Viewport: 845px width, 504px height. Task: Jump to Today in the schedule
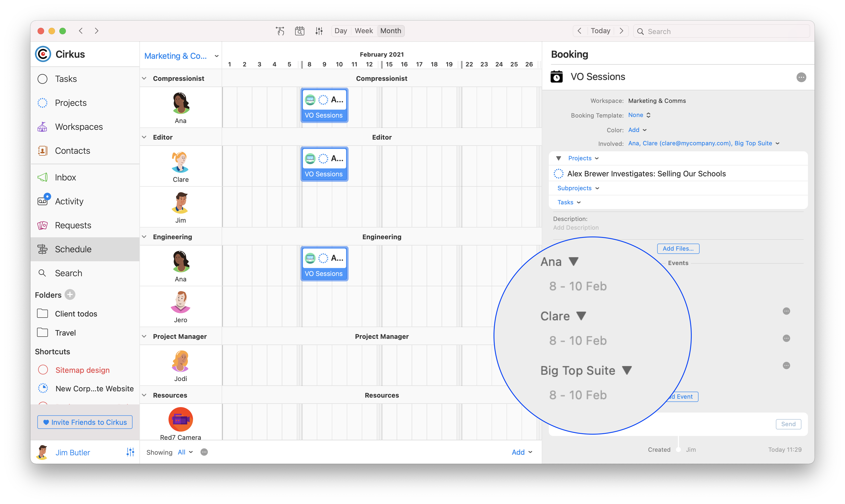[601, 31]
